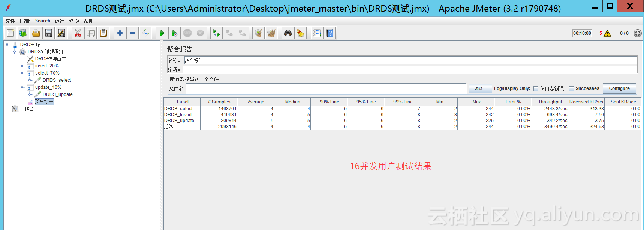Viewport: 644px width, 230px height.
Task: Open Search with binoculars icon
Action: pos(288,33)
